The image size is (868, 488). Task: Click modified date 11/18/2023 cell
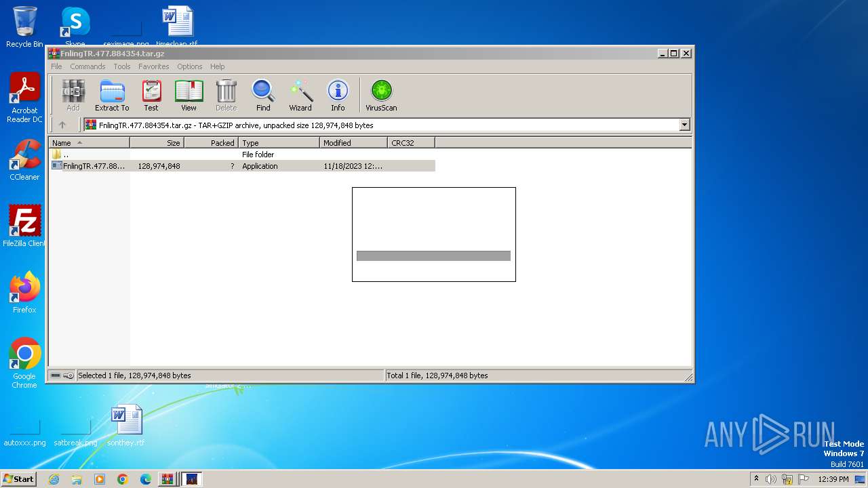353,166
